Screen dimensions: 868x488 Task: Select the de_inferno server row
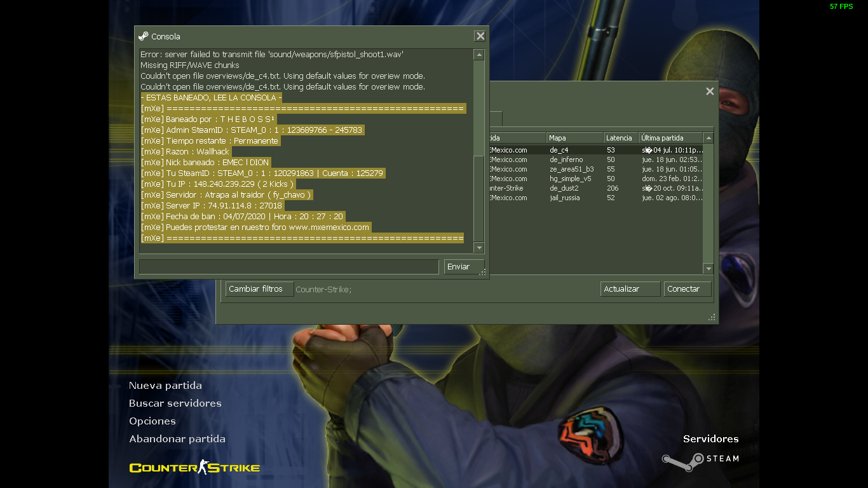[x=595, y=159]
